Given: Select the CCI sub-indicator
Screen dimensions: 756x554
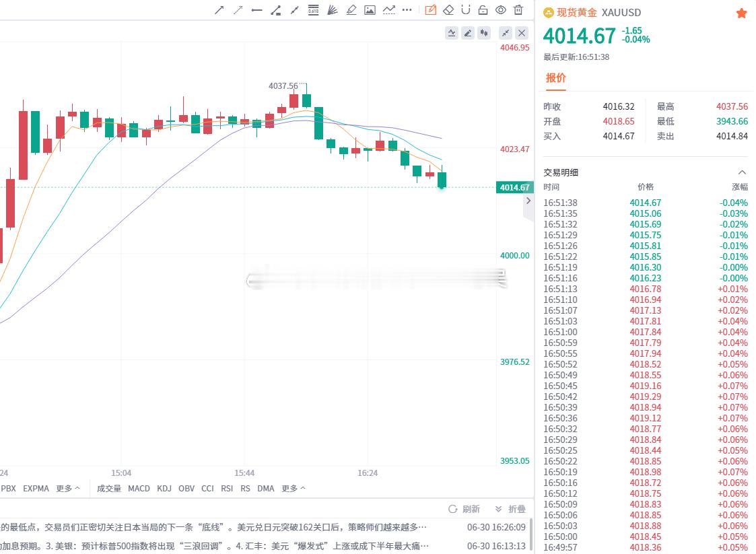Looking at the screenshot, I should [x=208, y=489].
